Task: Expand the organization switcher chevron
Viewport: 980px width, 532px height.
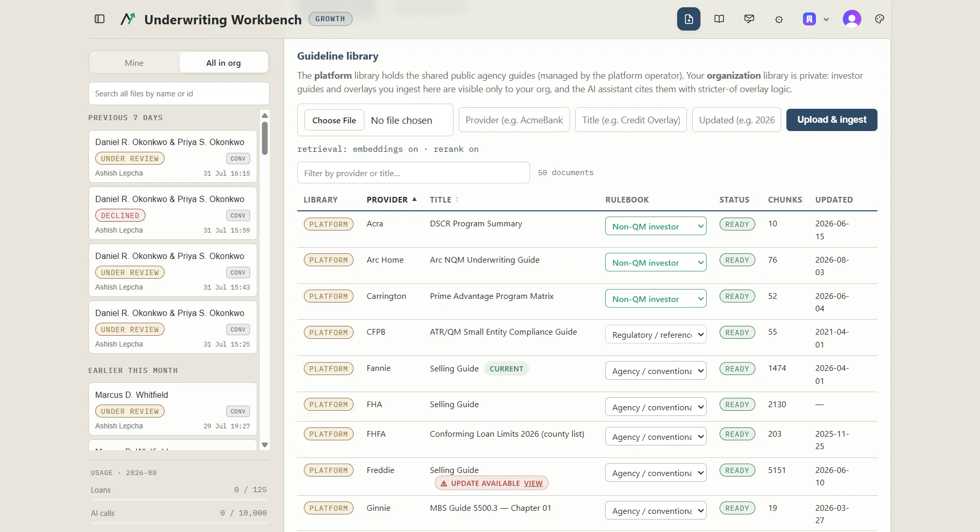Action: point(826,20)
